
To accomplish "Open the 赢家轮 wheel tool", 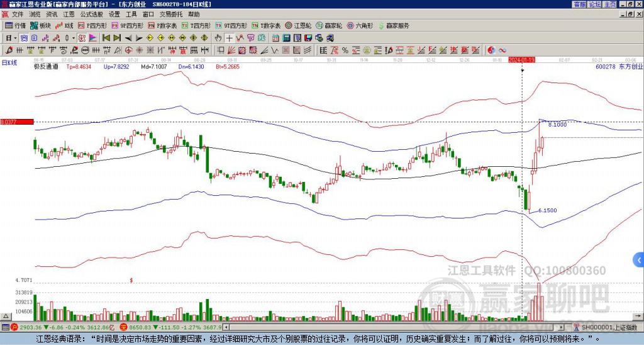I will (x=330, y=25).
